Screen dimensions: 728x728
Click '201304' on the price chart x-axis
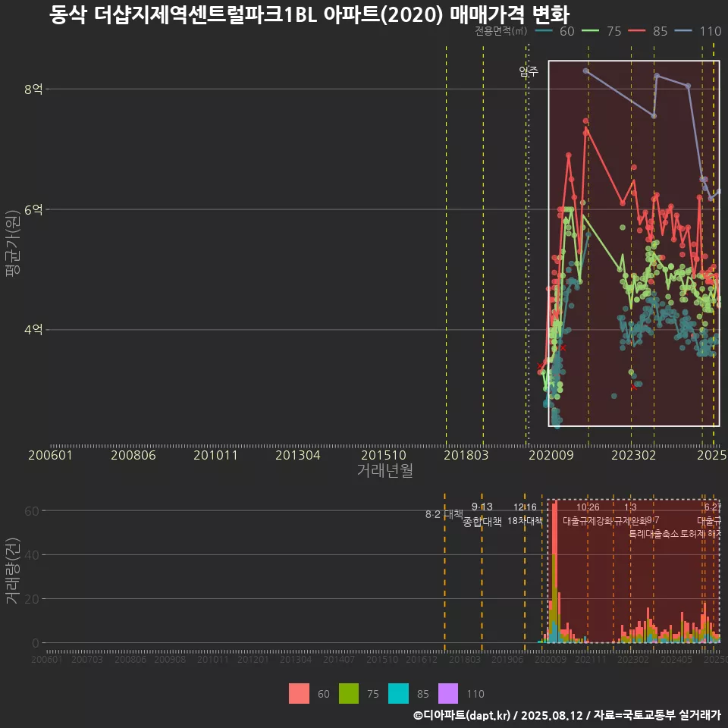298,455
